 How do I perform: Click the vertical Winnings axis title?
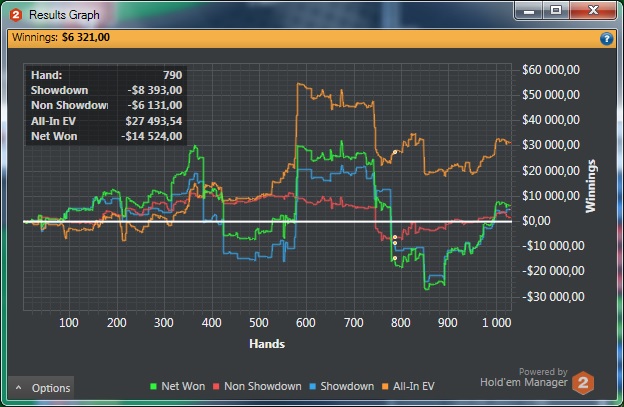[x=590, y=186]
